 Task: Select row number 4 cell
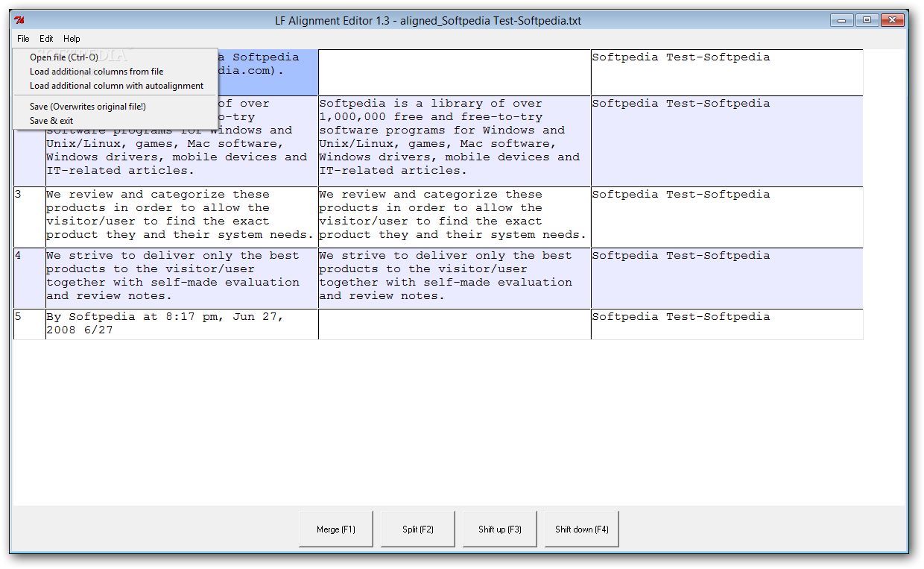tap(30, 278)
